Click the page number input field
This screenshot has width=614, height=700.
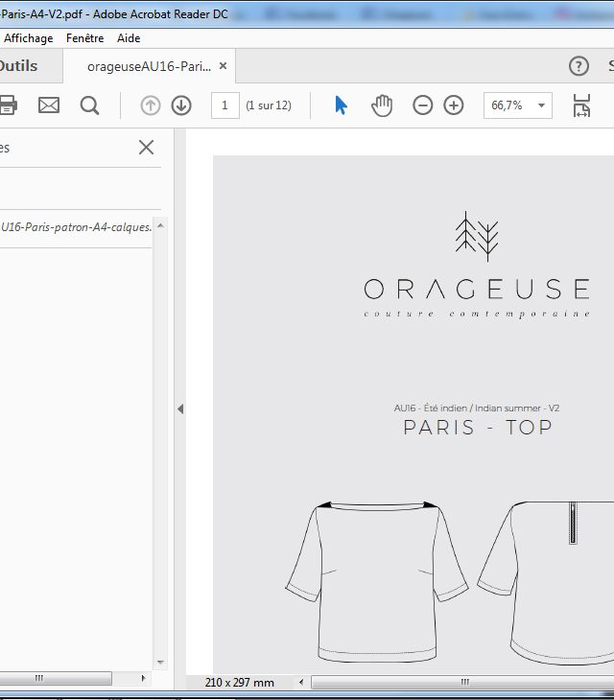point(225,105)
